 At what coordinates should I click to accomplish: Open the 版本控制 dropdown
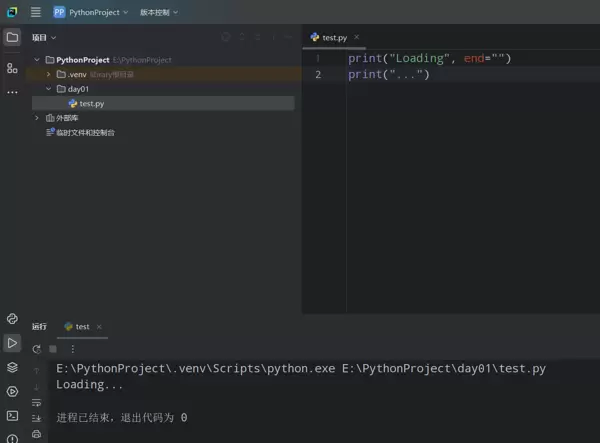coord(158,12)
